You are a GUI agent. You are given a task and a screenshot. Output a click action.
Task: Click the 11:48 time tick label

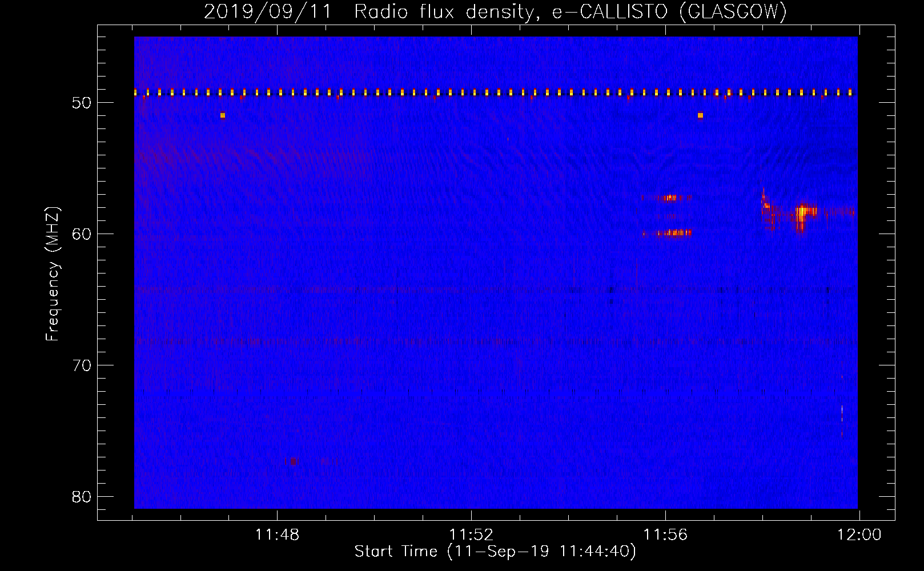277,535
